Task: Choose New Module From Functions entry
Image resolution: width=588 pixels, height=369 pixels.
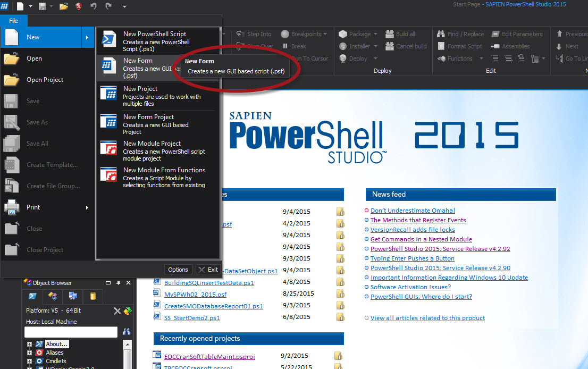Action: coord(157,178)
